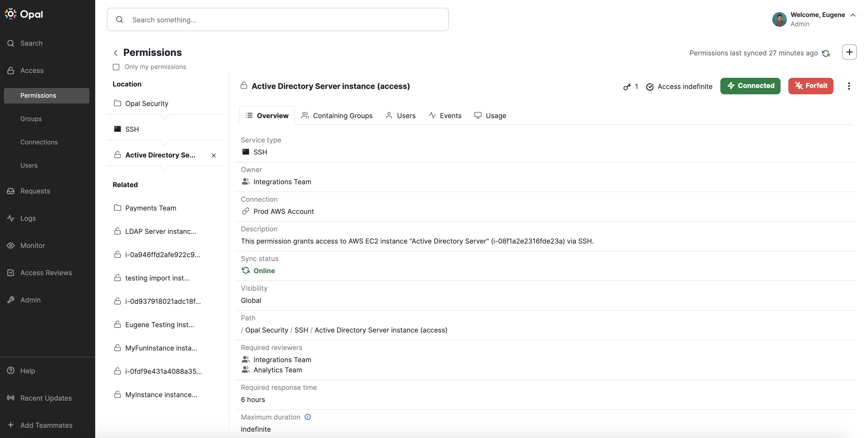Image resolution: width=868 pixels, height=438 pixels.
Task: Click the Global visibility value
Action: [x=251, y=300]
